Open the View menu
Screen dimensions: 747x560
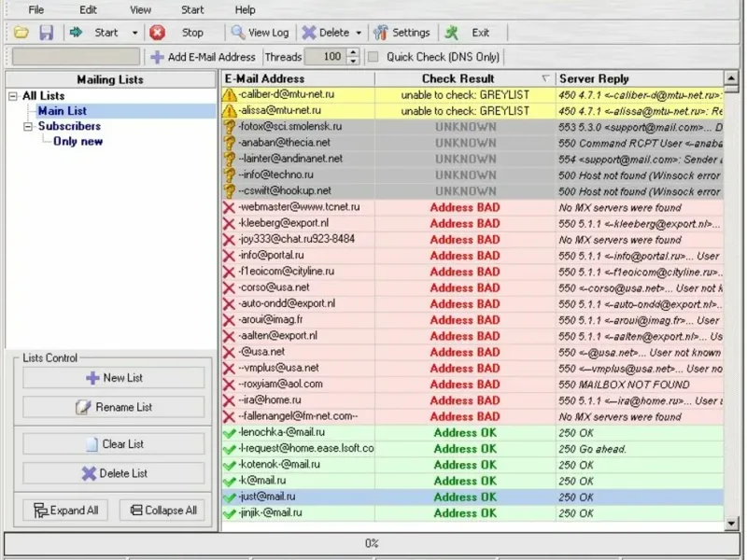[x=141, y=10]
